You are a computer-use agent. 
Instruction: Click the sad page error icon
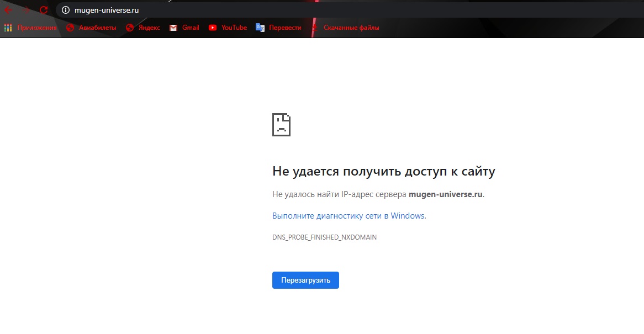pyautogui.click(x=281, y=125)
